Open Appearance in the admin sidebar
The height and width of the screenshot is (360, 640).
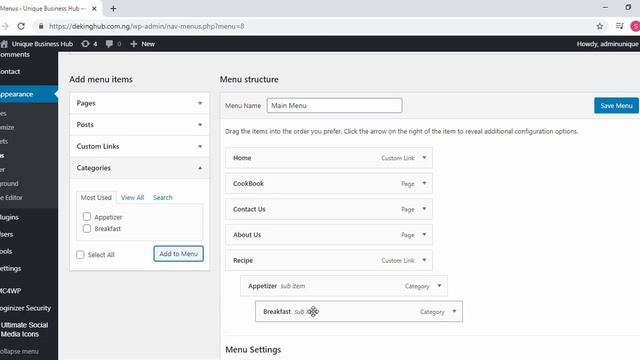[29, 94]
